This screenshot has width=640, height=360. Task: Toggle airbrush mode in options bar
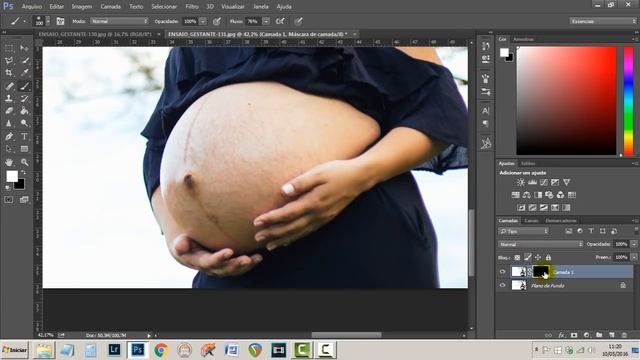tap(280, 21)
